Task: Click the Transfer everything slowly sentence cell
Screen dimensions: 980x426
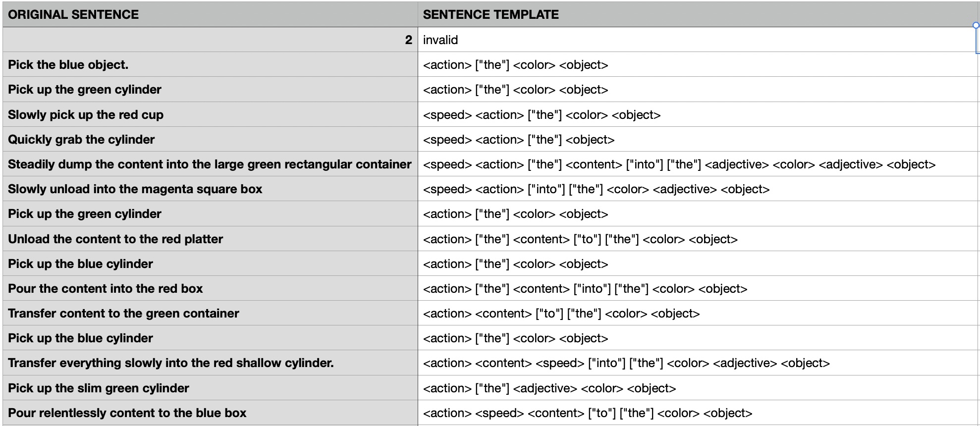Action: click(171, 363)
